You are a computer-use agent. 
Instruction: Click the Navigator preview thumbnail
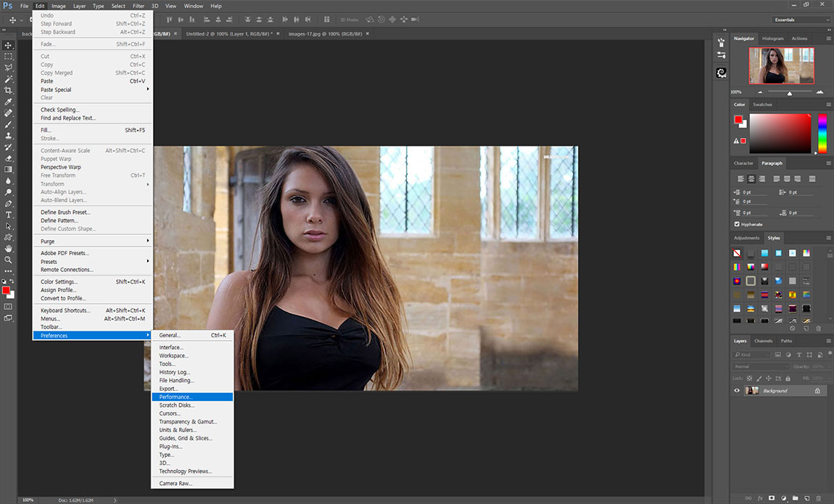[x=781, y=65]
